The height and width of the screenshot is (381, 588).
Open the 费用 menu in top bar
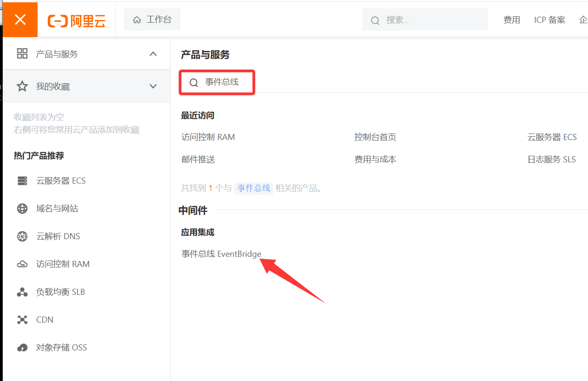511,20
